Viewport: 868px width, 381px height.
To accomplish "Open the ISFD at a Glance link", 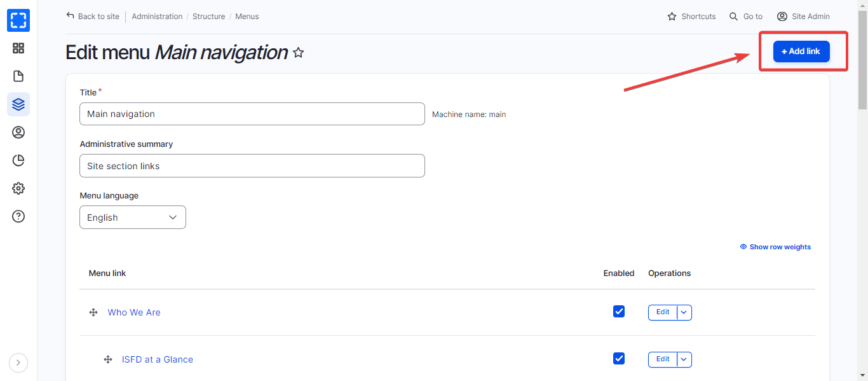I will pos(158,359).
